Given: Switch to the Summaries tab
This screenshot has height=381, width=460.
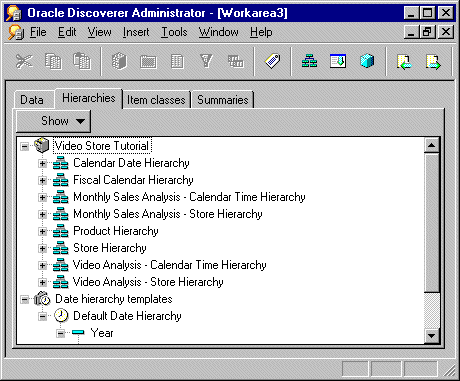Looking at the screenshot, I should click(223, 100).
